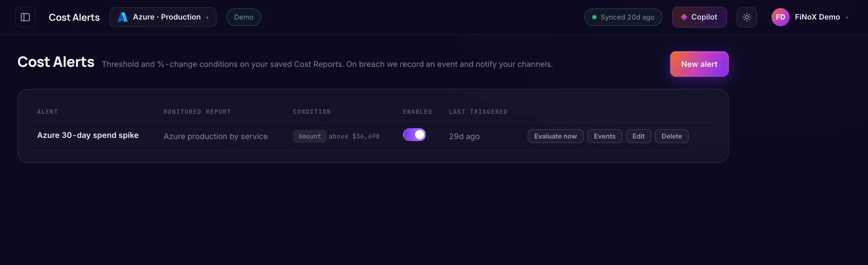Click the Copilot diamond icon
This screenshot has height=265, width=868.
click(x=684, y=17)
